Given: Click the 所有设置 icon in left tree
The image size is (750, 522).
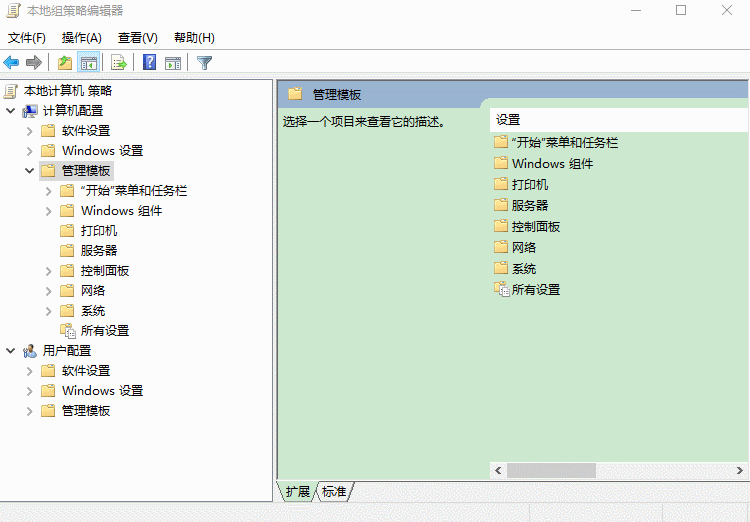Looking at the screenshot, I should (x=68, y=331).
